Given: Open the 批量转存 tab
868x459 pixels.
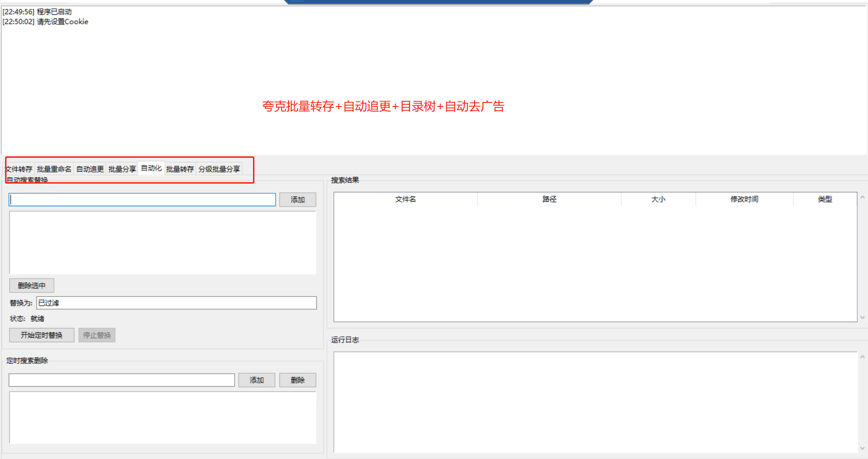Looking at the screenshot, I should 180,169.
